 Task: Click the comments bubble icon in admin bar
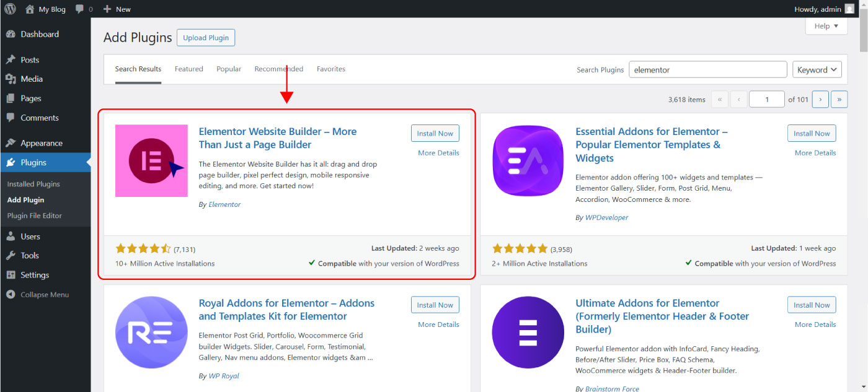79,9
